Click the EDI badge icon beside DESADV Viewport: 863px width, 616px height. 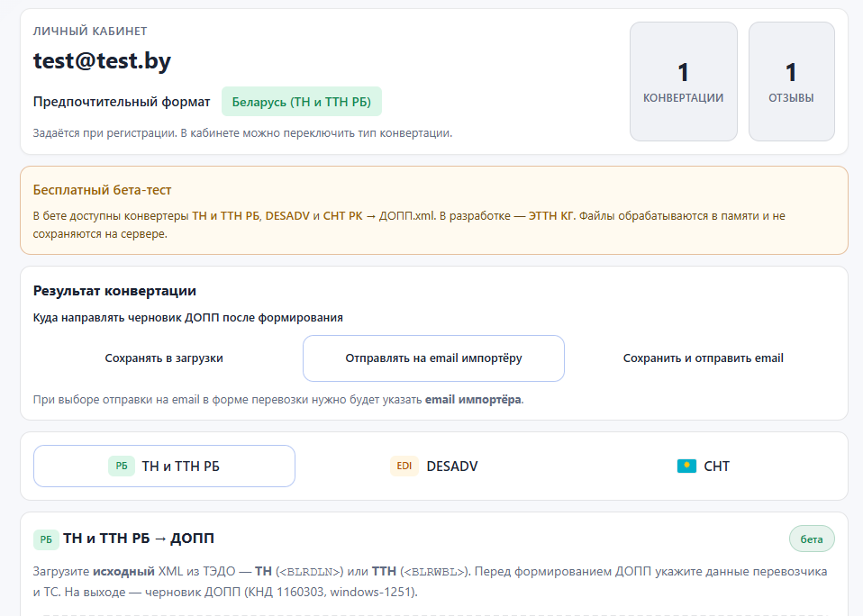[x=404, y=466]
